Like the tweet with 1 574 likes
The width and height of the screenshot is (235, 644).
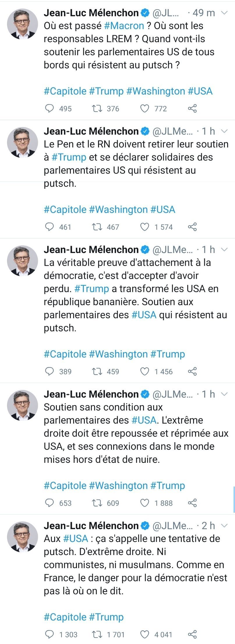pos(145,227)
